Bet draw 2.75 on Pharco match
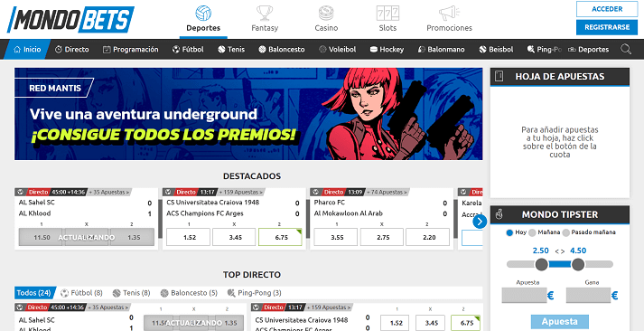644x331 pixels. [382, 237]
